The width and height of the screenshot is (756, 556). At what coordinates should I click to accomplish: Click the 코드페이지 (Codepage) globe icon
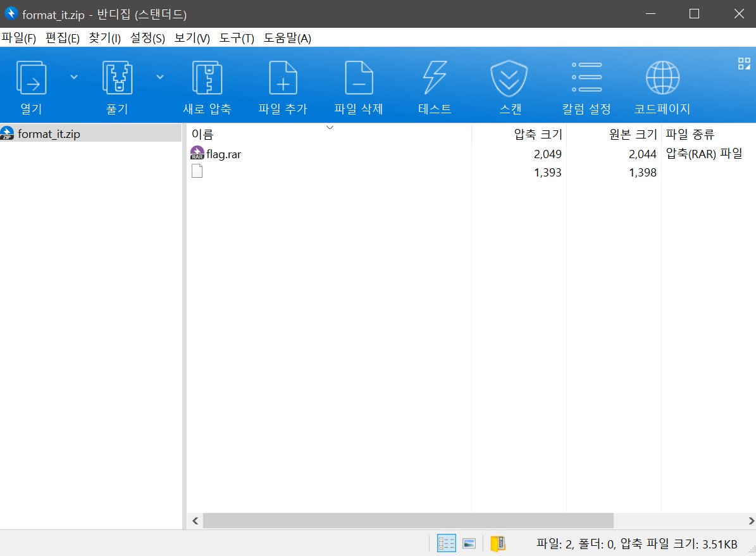click(662, 78)
